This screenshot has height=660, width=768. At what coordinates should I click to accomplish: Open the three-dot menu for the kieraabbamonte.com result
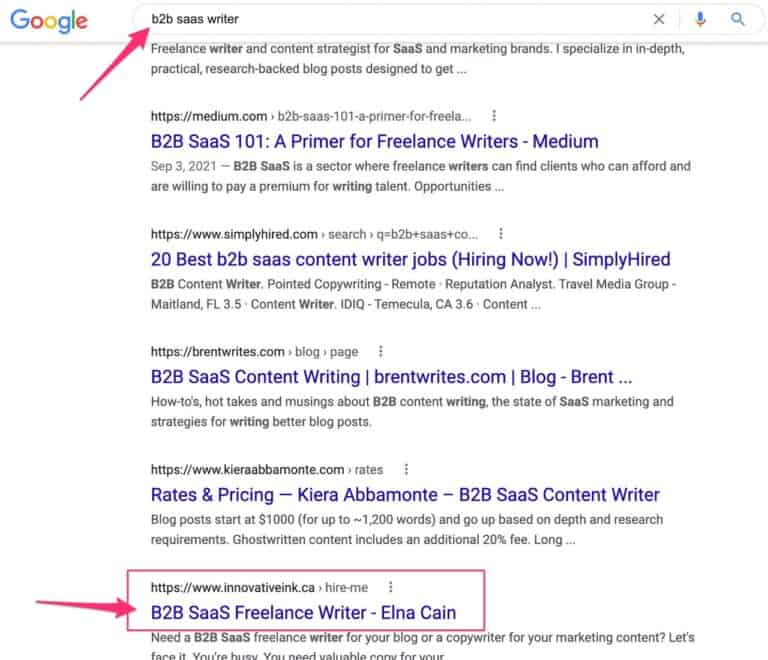click(x=405, y=469)
